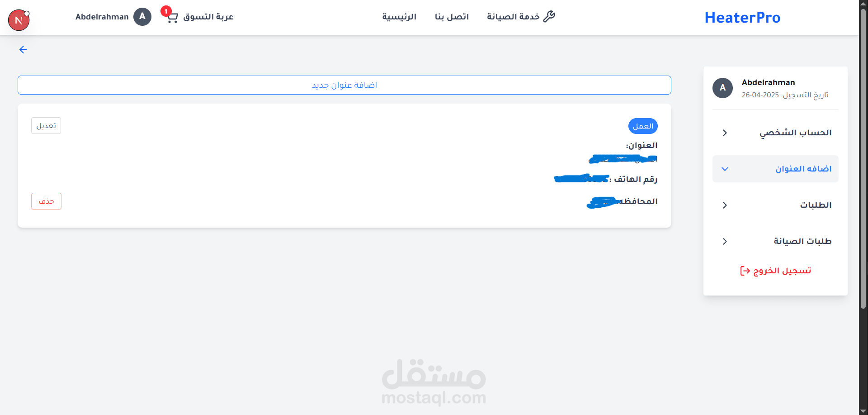Click the page vertical scrollbar thumb
Viewport: 868px width, 415px height.
863,158
